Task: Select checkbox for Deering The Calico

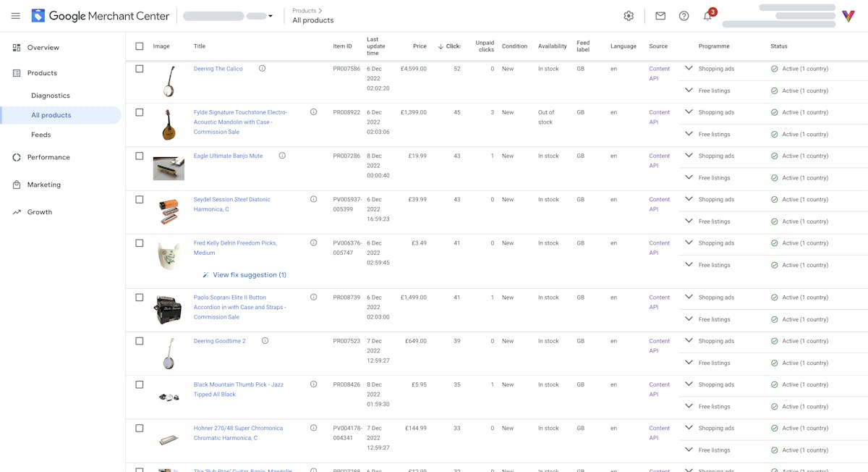Action: tap(140, 69)
